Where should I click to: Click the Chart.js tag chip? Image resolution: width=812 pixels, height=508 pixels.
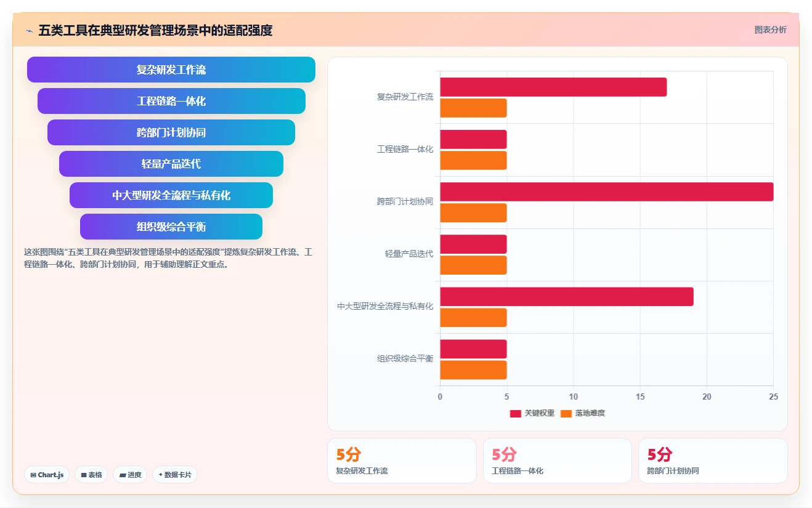coord(47,475)
